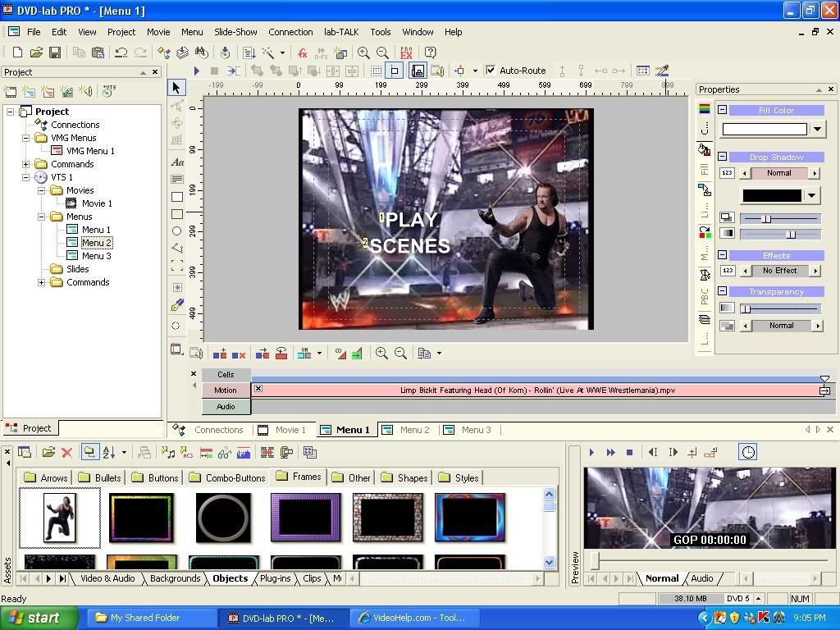Open the help question mark icon
The height and width of the screenshot is (630, 840).
430,52
